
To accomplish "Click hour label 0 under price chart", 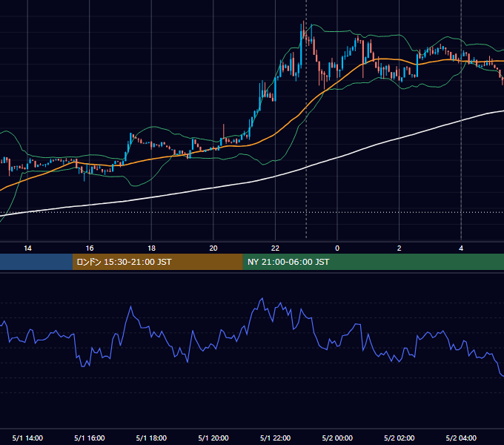I will coord(337,248).
